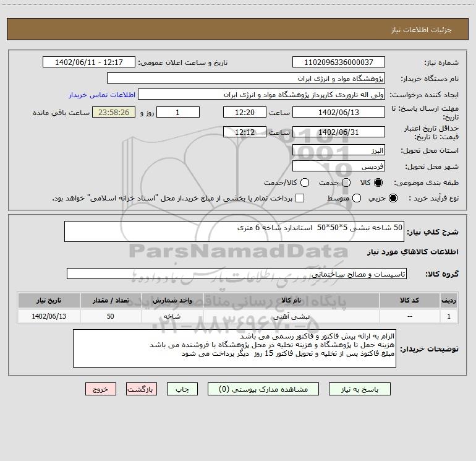
Task: Click the price validity date 1402/06/31 field
Action: 339,132
